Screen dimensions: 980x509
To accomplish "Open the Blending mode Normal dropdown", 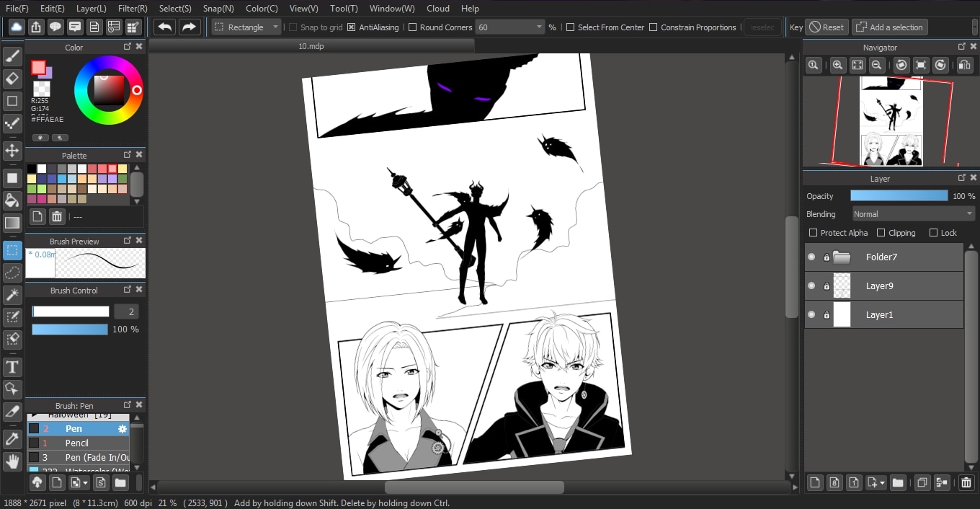I will pyautogui.click(x=913, y=214).
